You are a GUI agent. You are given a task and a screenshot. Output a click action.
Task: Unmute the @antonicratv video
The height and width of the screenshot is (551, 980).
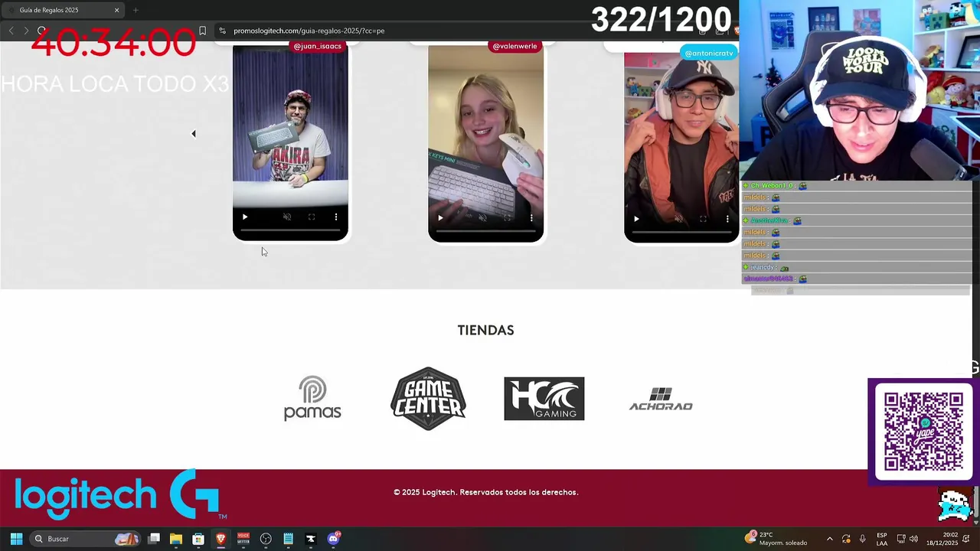pos(678,219)
